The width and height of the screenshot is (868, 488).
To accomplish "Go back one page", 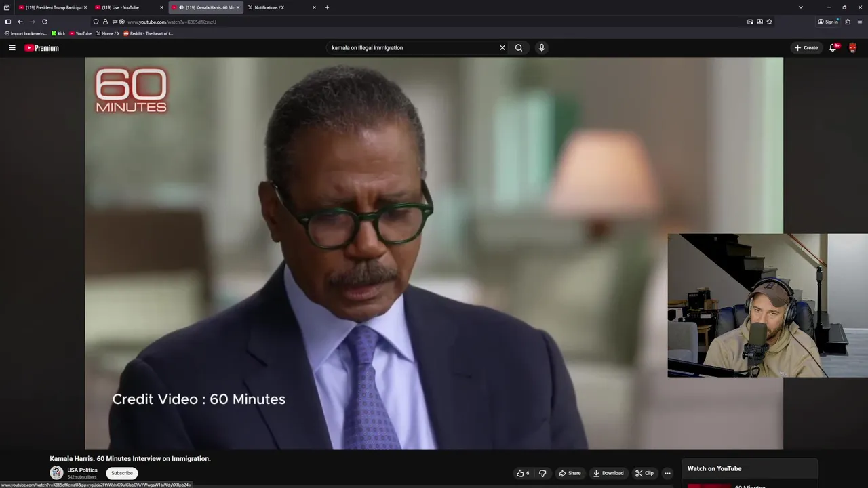I will click(20, 22).
